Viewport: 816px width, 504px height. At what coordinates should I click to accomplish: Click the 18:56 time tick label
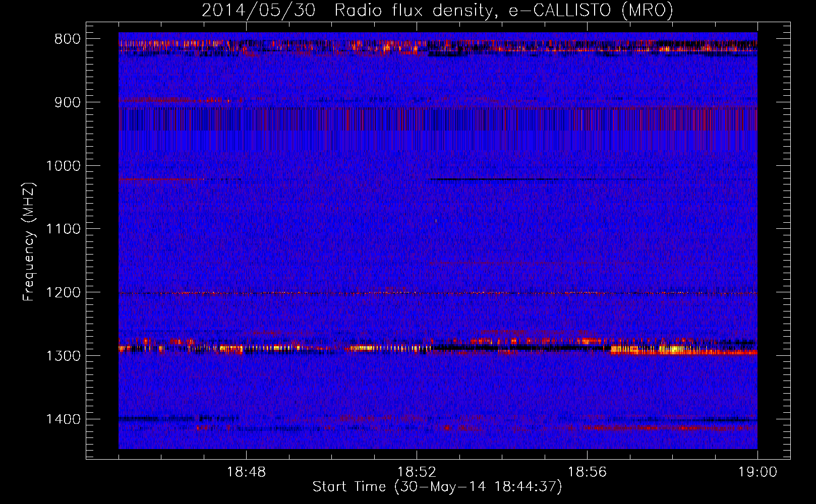coord(587,472)
